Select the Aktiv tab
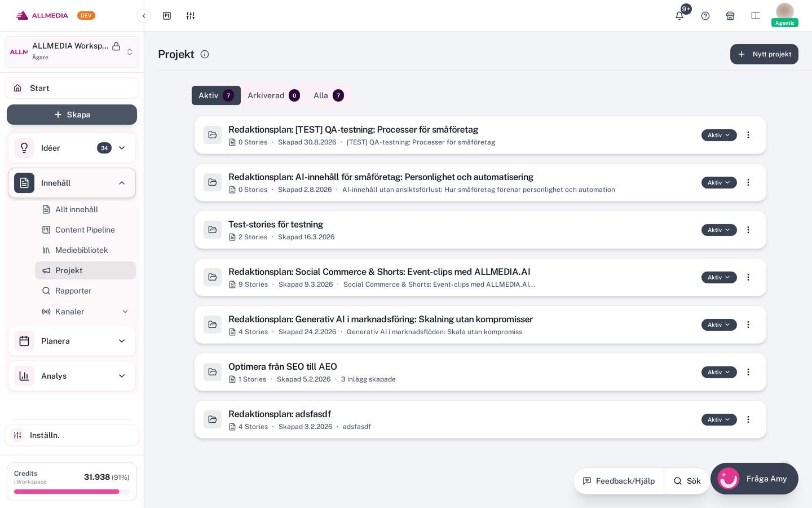 pos(216,95)
